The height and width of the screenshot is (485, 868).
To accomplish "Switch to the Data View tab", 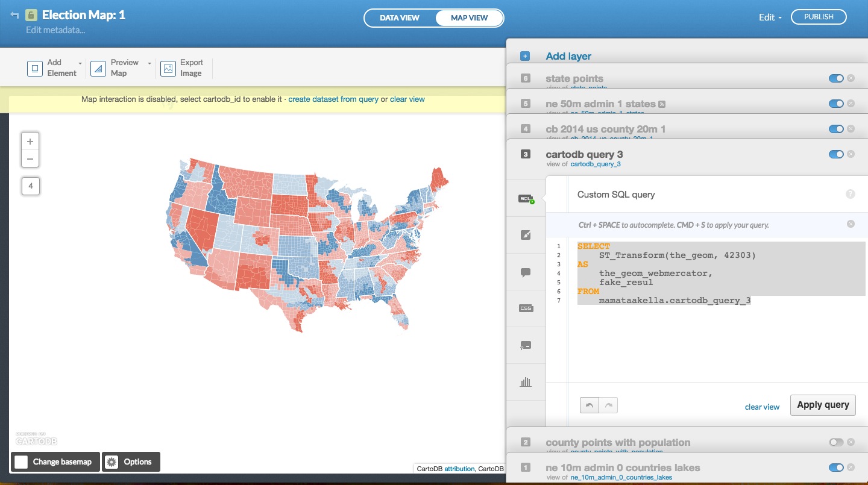I will point(399,18).
